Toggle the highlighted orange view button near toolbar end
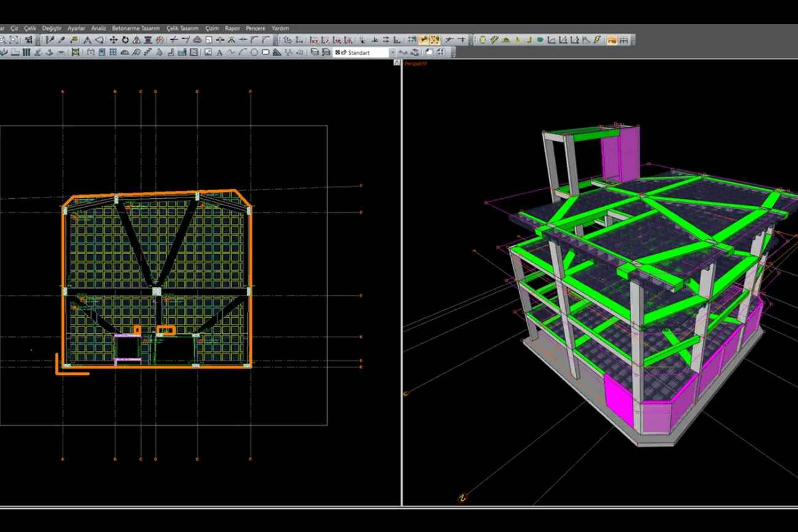The image size is (798, 532). pos(611,40)
